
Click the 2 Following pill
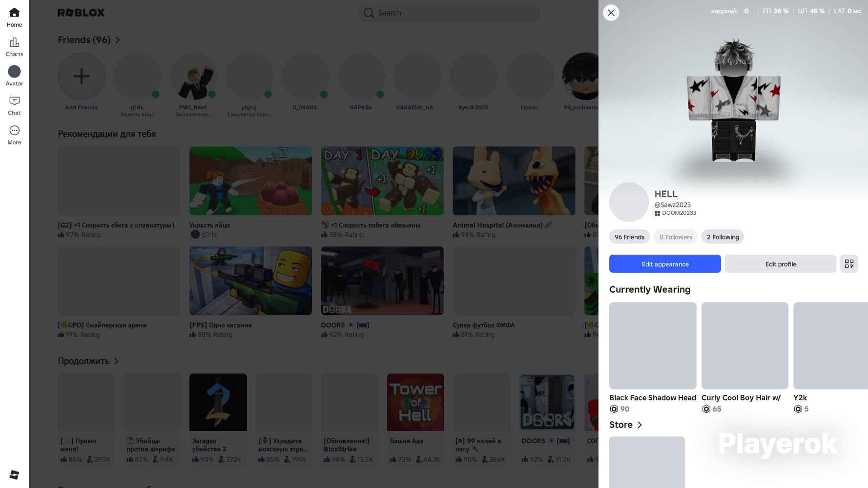click(723, 237)
